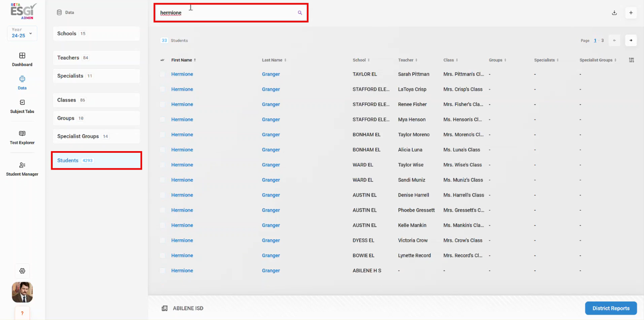The width and height of the screenshot is (644, 320).
Task: Open Student Manager icon
Action: [x=22, y=165]
